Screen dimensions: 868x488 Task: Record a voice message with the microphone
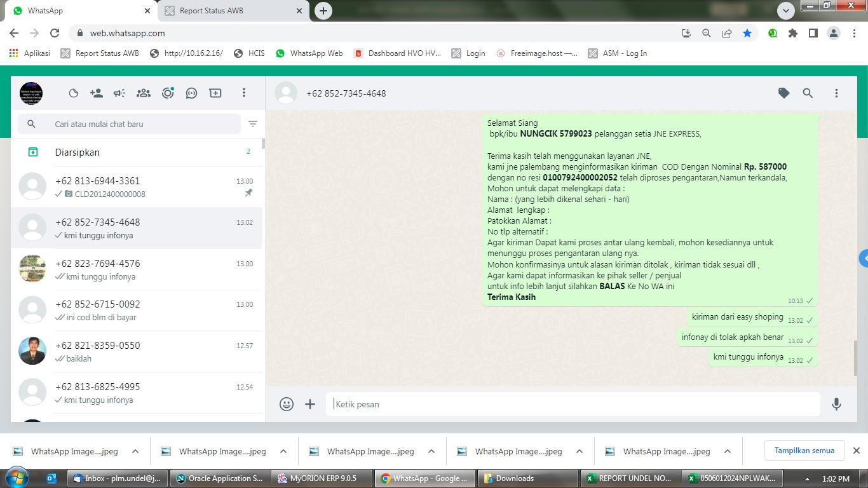(x=836, y=404)
